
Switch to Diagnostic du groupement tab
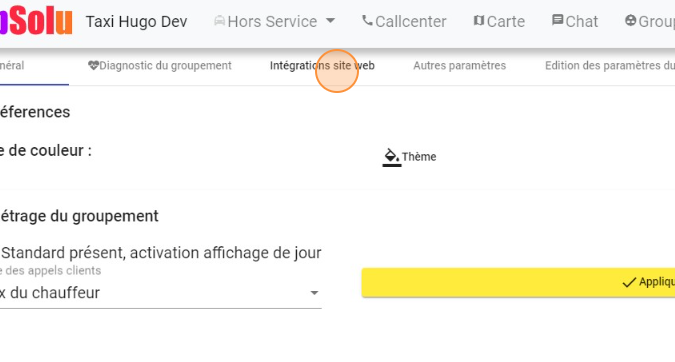[160, 65]
